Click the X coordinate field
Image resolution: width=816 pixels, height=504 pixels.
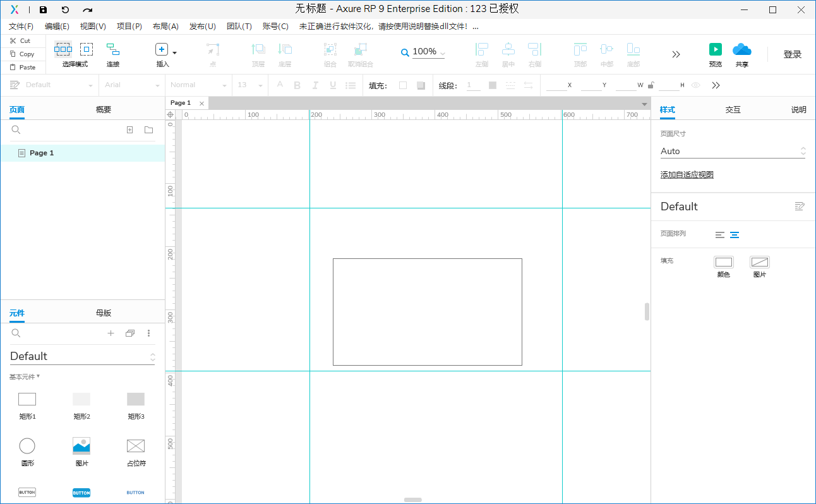[x=556, y=85]
